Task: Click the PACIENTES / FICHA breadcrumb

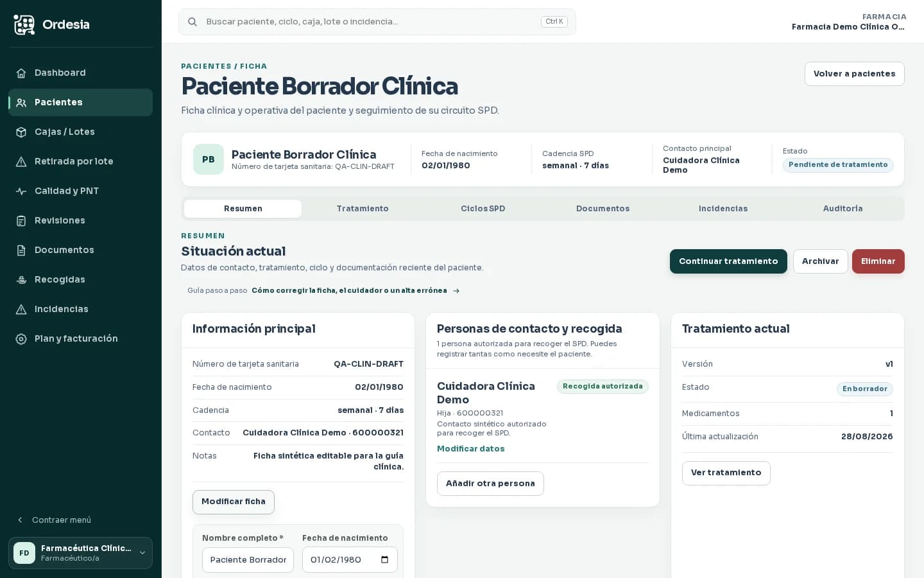Action: [x=224, y=66]
